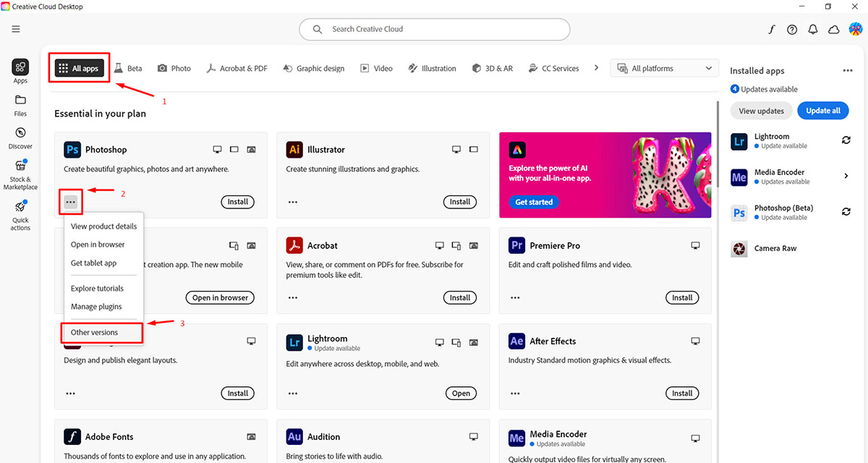Open more options for After Effects card

(515, 394)
